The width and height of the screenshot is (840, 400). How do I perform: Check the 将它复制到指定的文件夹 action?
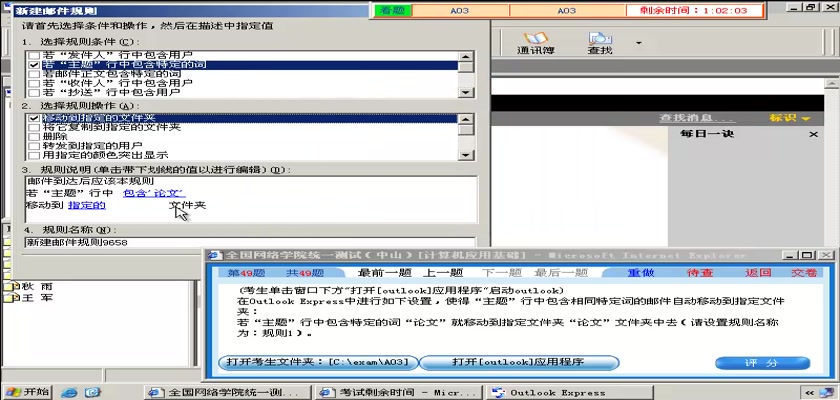click(34, 127)
